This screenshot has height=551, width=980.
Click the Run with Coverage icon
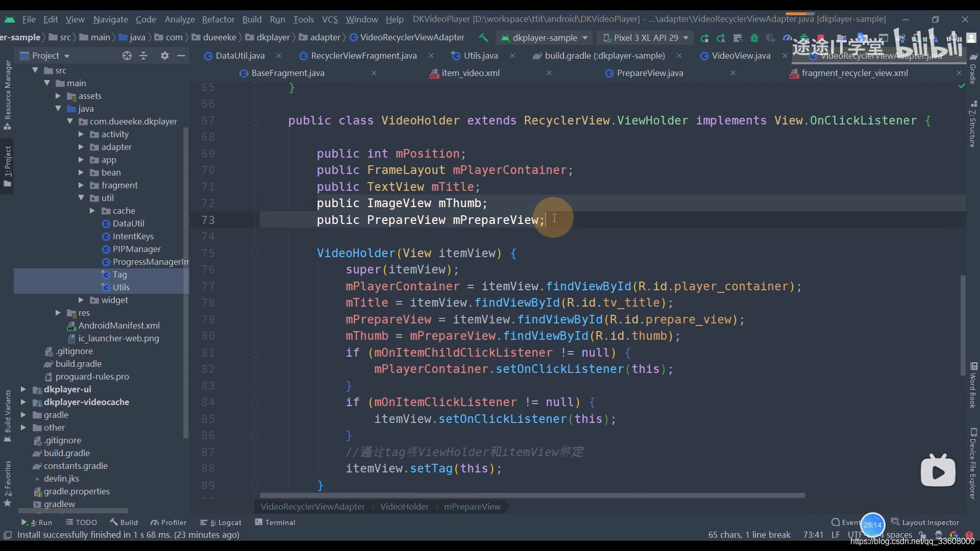click(771, 38)
